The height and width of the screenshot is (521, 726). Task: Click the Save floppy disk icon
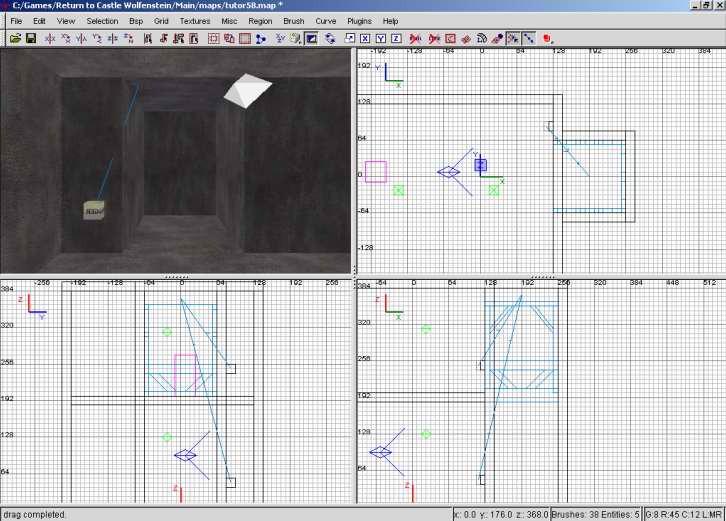pos(31,39)
